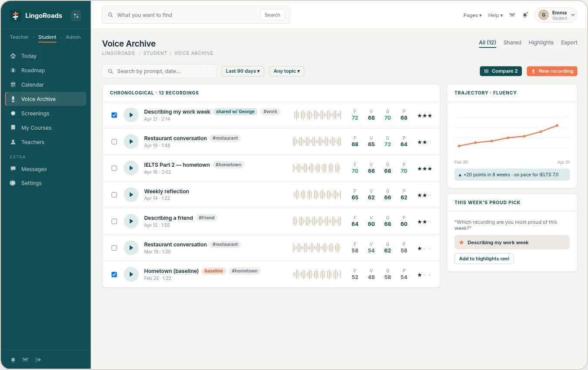Click the logout icon at sidebar bottom
This screenshot has height=370, width=588.
38,360
